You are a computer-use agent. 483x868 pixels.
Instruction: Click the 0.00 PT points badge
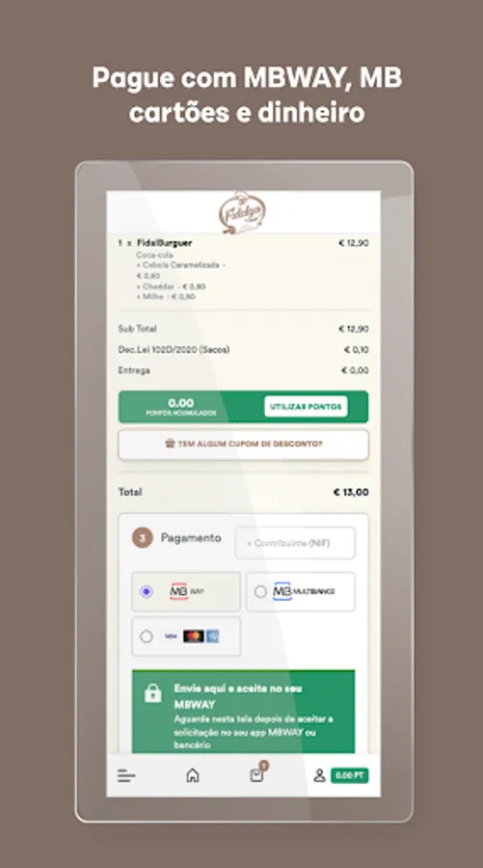click(x=349, y=775)
